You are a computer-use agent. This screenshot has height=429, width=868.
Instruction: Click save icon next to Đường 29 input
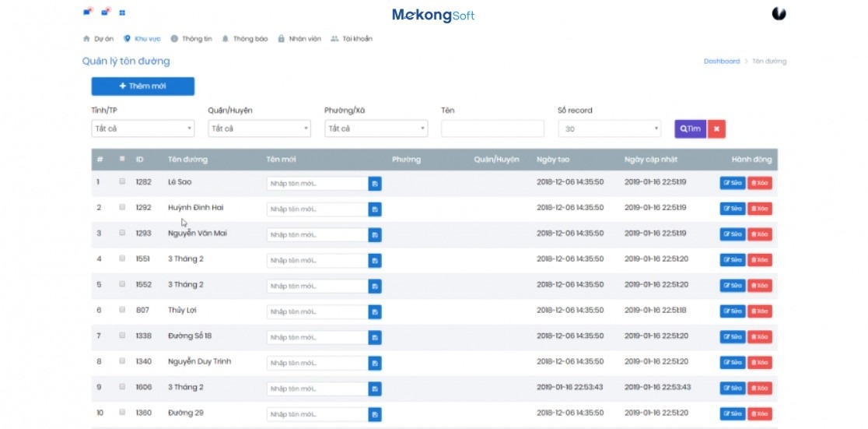pyautogui.click(x=375, y=414)
